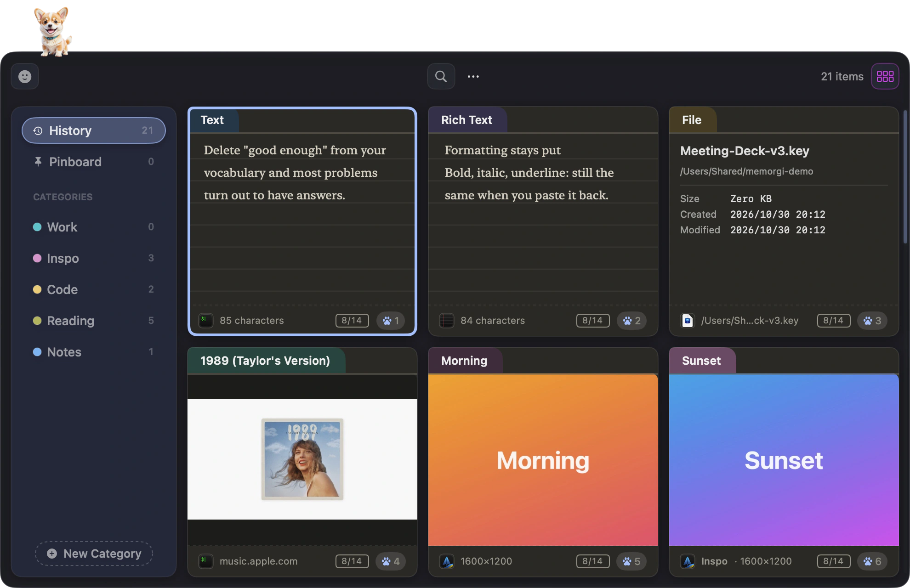Select the Inspo category

pos(94,258)
